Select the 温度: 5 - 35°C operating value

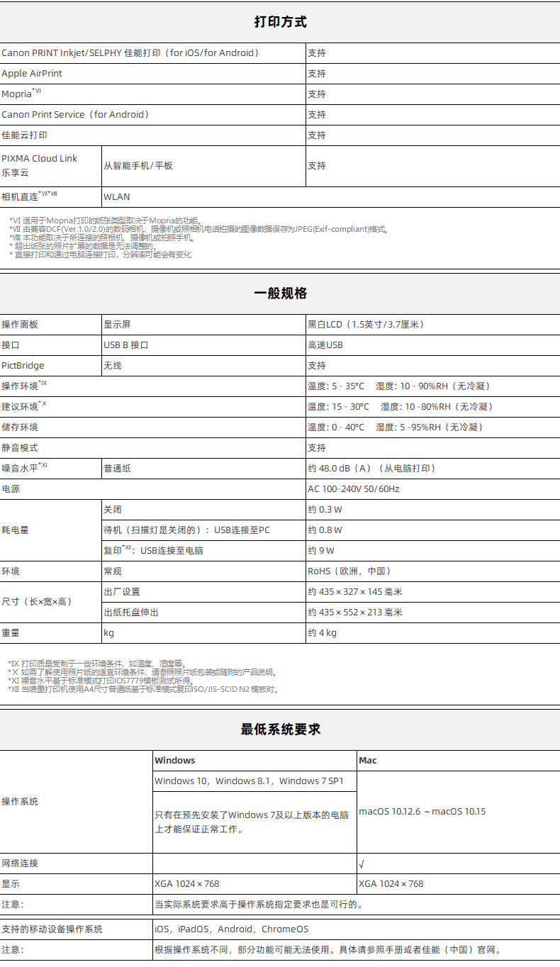click(x=400, y=386)
